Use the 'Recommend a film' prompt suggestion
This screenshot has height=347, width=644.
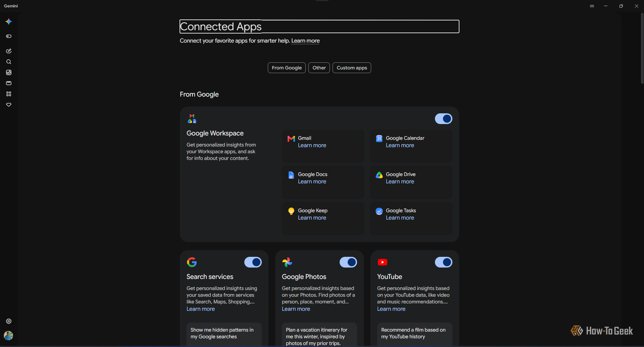(415, 334)
